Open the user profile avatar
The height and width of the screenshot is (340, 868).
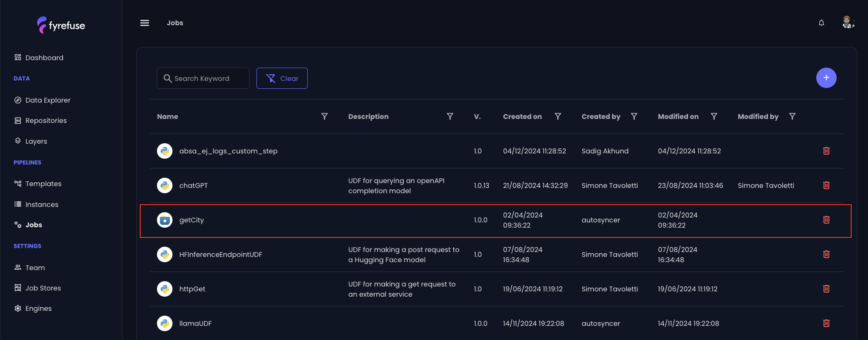click(847, 23)
